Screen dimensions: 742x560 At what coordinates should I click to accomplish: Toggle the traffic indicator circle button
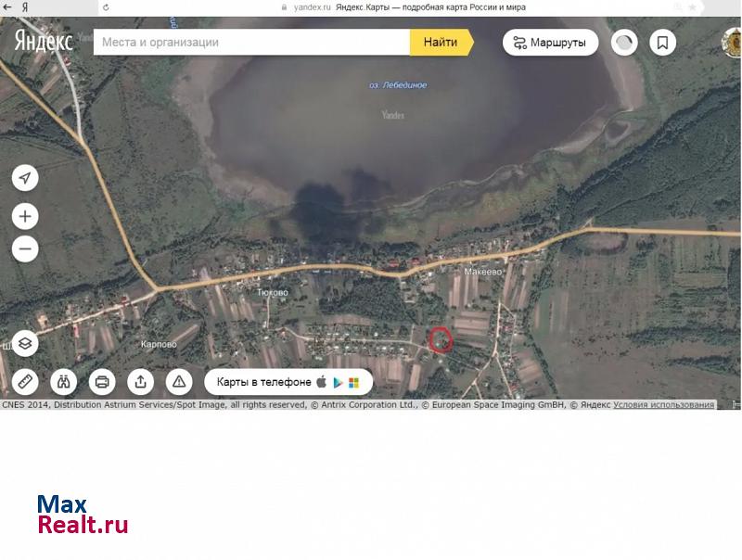pyautogui.click(x=624, y=43)
